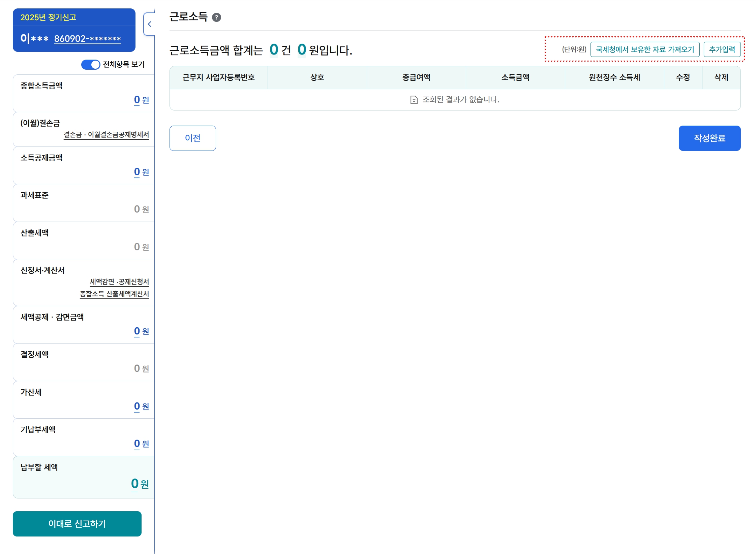Image resolution: width=756 pixels, height=554 pixels.
Task: Click the 2025년 정기신고 header text
Action: point(48,18)
